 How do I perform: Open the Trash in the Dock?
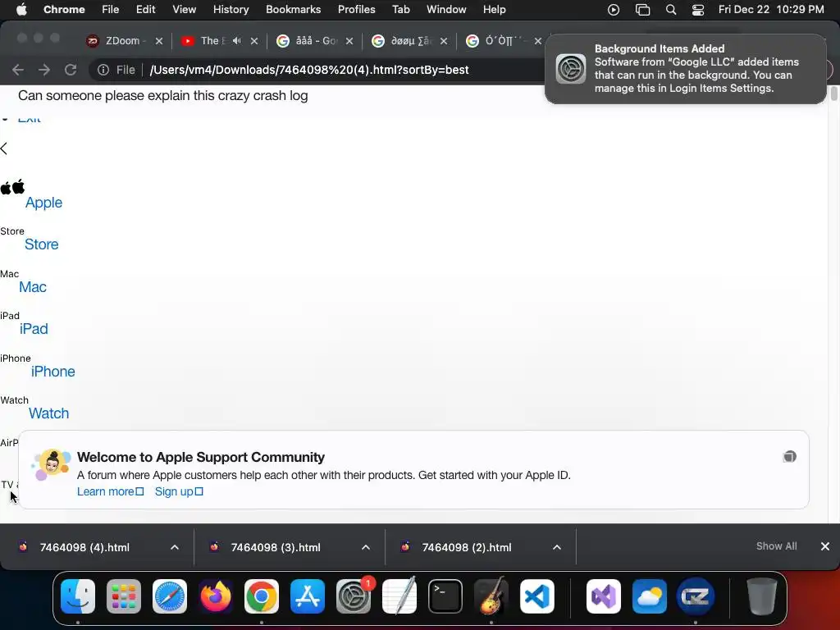(x=762, y=596)
